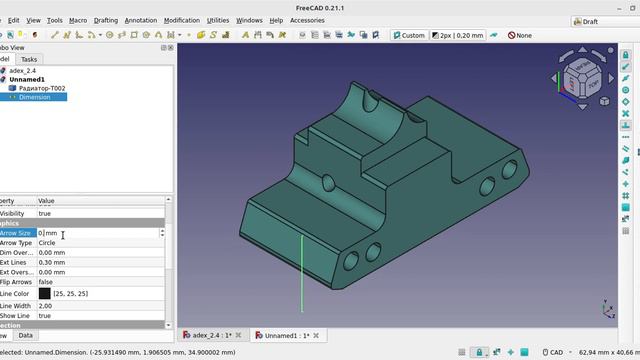The width and height of the screenshot is (640, 360).
Task: Open the Custom working plane button
Action: coord(409,36)
